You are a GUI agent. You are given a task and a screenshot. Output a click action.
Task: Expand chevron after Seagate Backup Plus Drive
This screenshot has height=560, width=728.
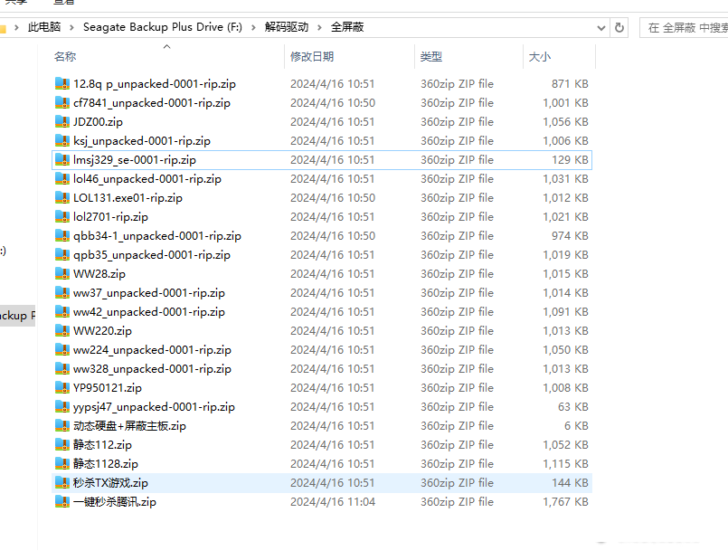(253, 27)
